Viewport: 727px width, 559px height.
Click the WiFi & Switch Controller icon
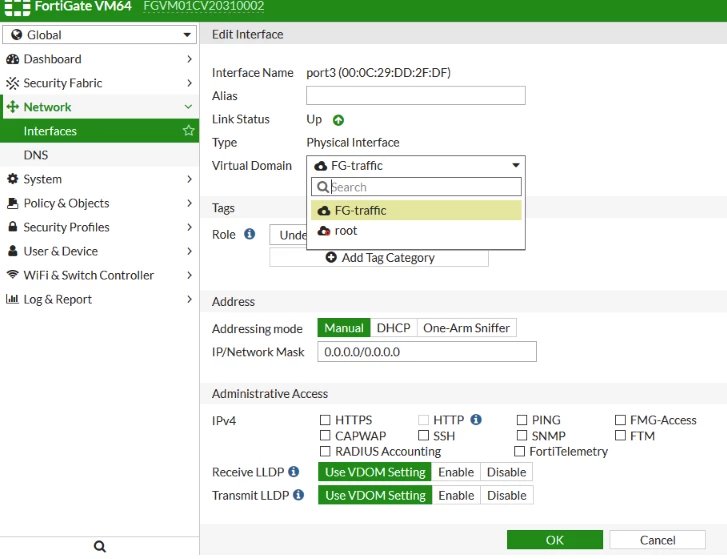point(13,274)
